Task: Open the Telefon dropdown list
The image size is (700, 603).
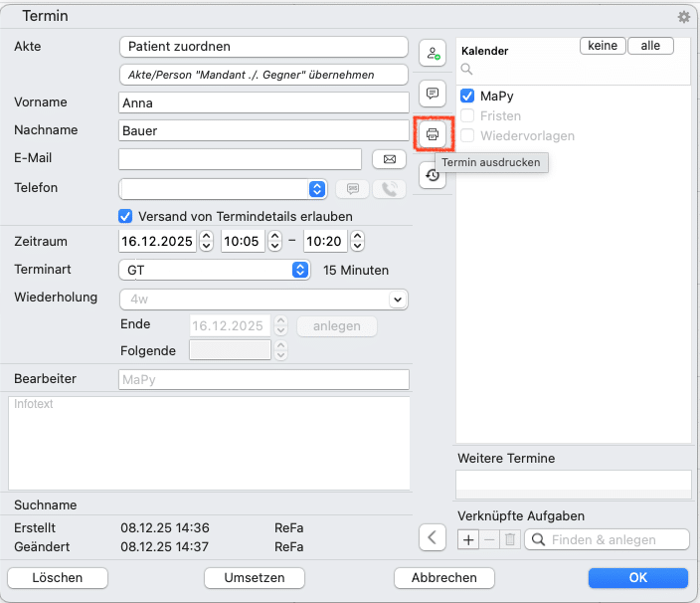Action: click(x=317, y=188)
